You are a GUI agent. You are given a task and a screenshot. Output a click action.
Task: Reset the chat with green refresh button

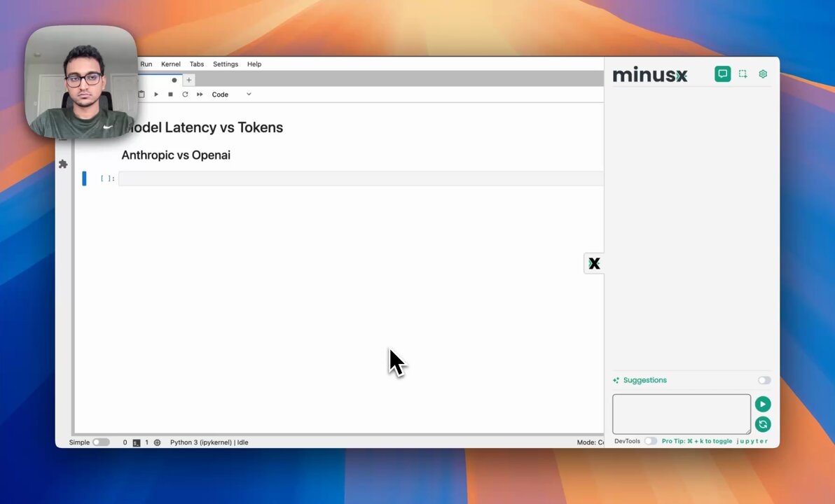[763, 424]
